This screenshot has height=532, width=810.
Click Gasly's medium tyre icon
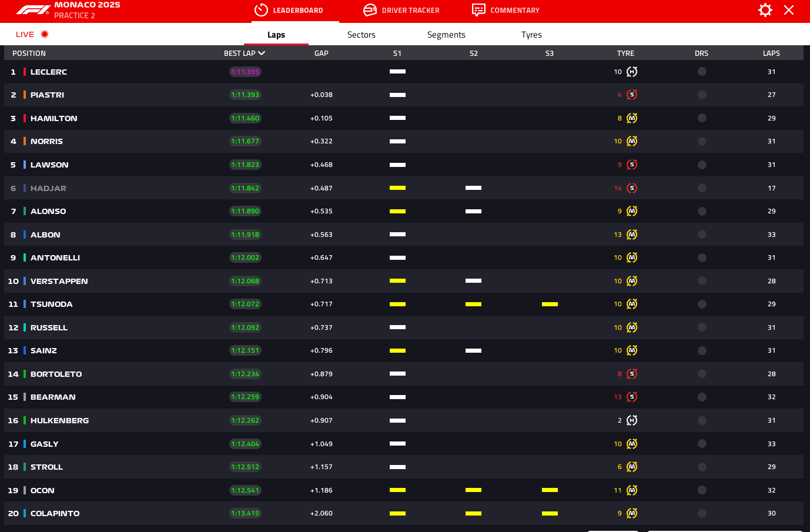[x=632, y=444]
